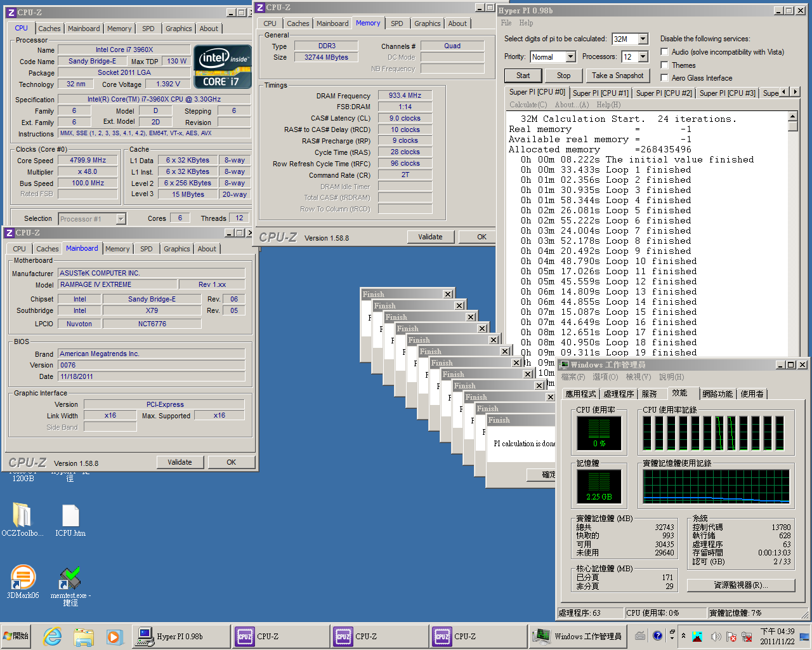The width and height of the screenshot is (812, 650).
Task: Select the 3DMark06 desktop shortcut
Action: [23, 581]
